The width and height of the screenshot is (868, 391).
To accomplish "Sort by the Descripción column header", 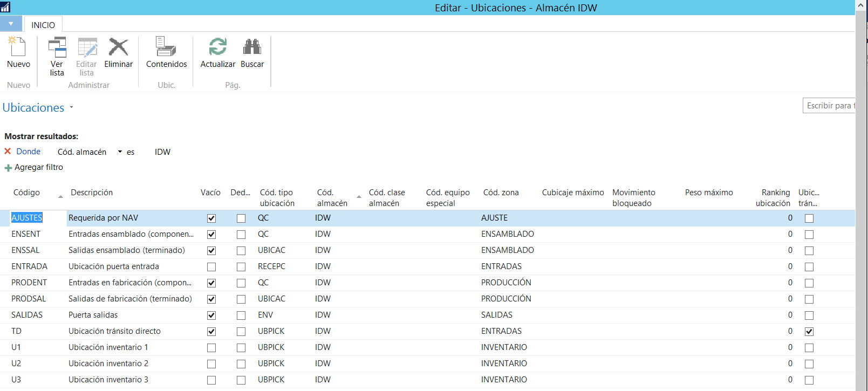I will [92, 193].
